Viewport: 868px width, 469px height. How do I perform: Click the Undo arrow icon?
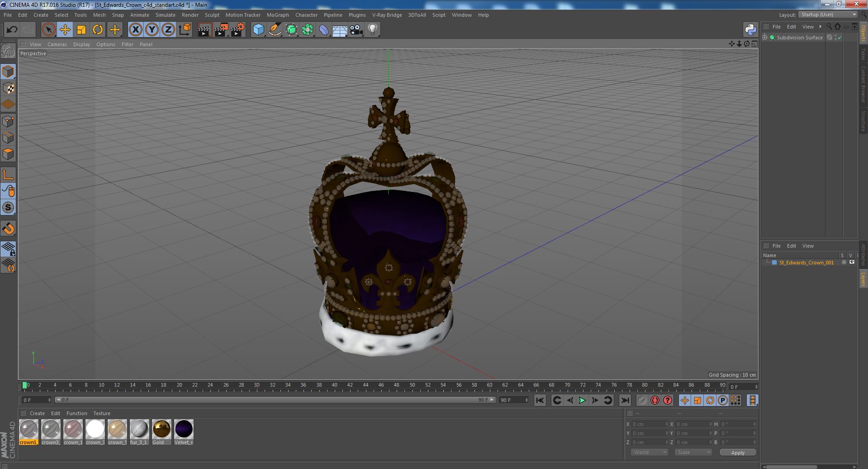tap(12, 30)
